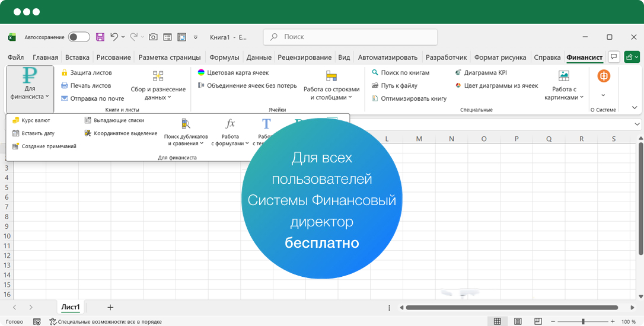This screenshot has height=326, width=644.
Task: Expand the Работа с картинками menu
Action: coord(564,86)
